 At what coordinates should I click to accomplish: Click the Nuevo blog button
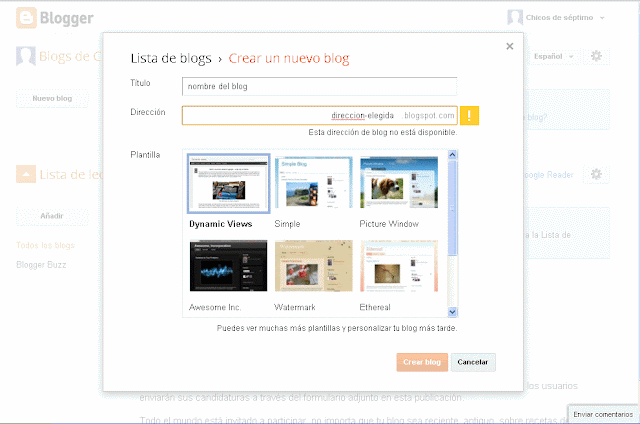point(52,98)
